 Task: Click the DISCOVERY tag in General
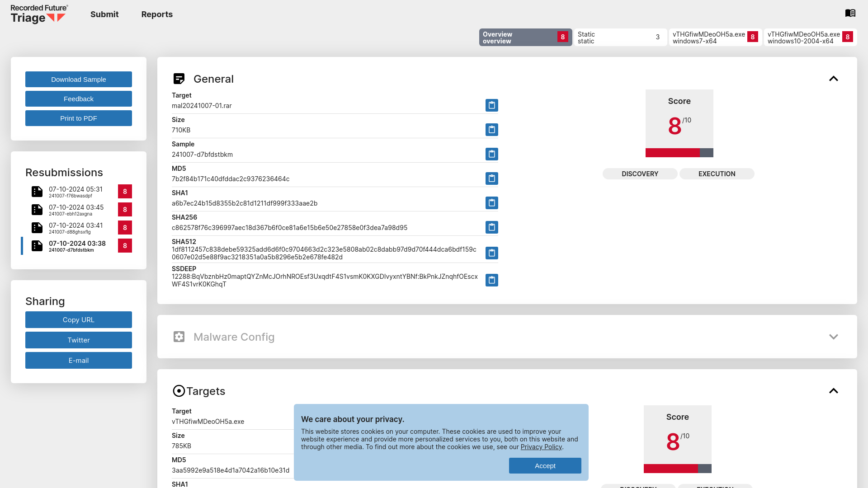[x=640, y=174]
